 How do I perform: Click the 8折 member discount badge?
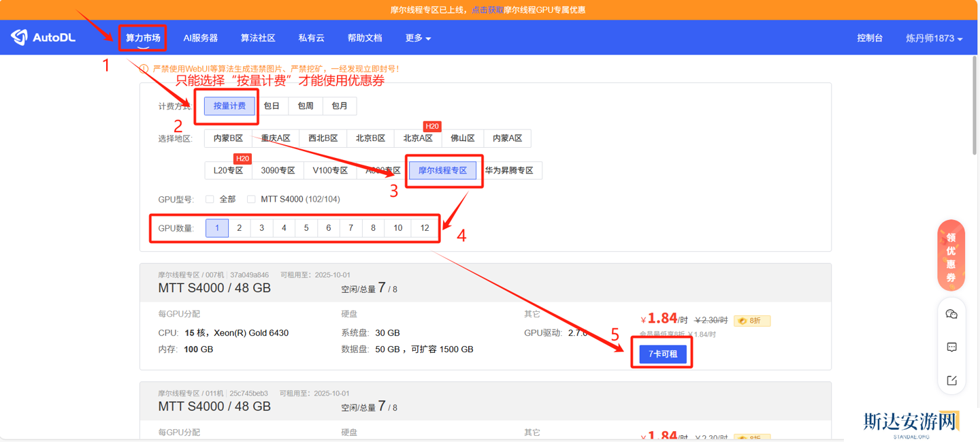click(x=751, y=321)
